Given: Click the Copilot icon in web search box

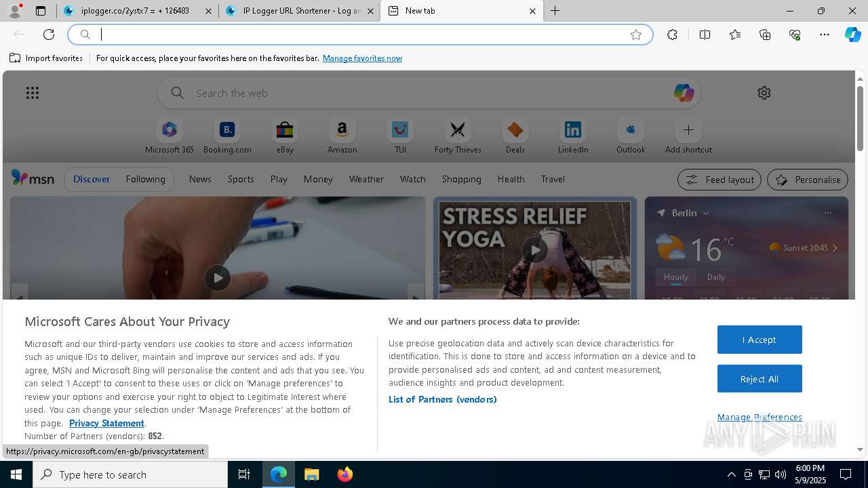Looking at the screenshot, I should click(x=684, y=93).
